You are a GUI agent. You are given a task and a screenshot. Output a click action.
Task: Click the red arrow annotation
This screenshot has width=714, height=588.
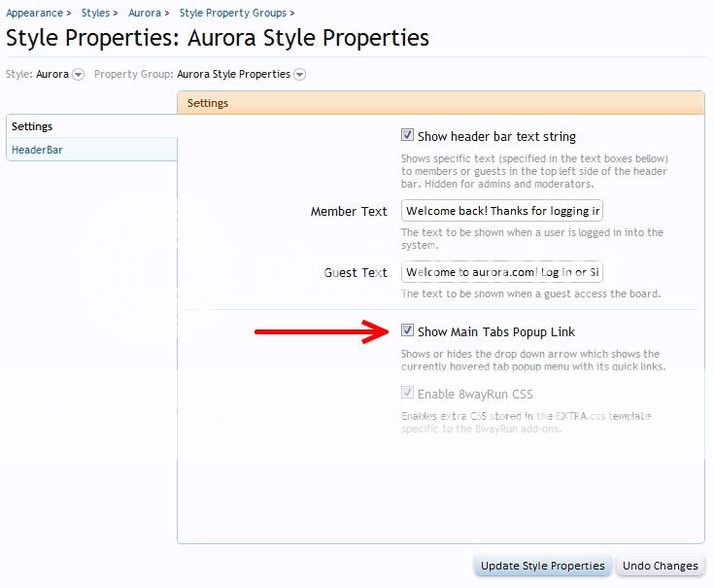pyautogui.click(x=322, y=331)
